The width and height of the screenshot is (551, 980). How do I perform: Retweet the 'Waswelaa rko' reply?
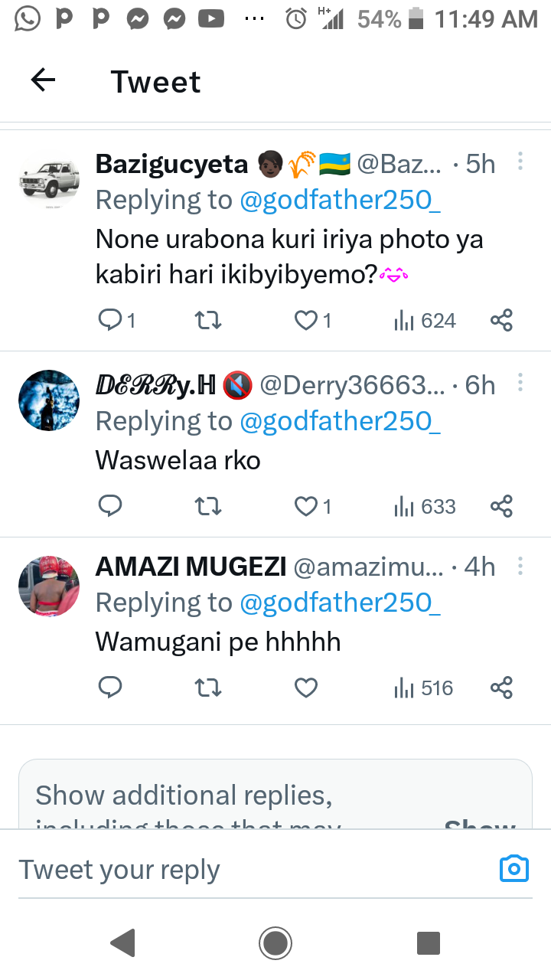click(209, 506)
